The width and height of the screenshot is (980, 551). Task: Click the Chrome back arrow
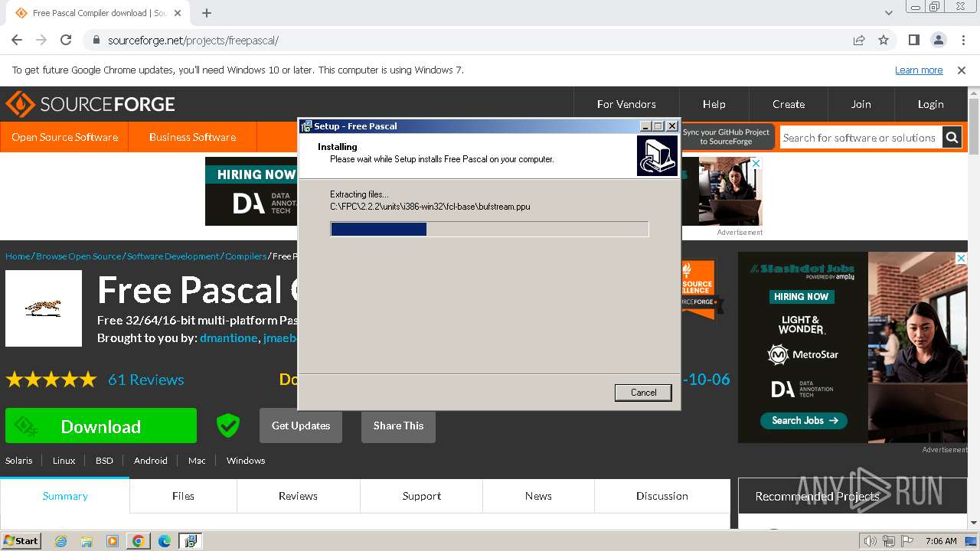click(x=17, y=41)
